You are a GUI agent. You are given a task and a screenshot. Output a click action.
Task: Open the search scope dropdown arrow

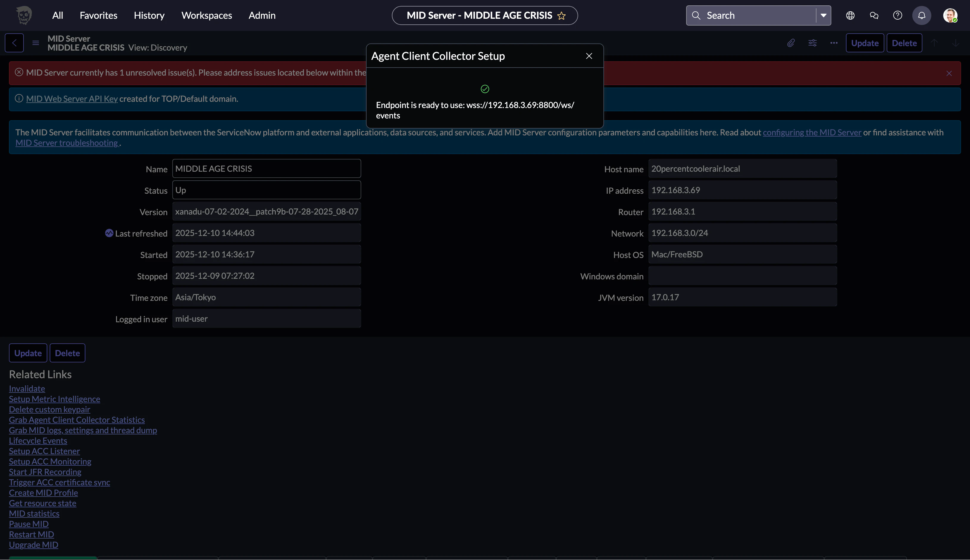[824, 15]
